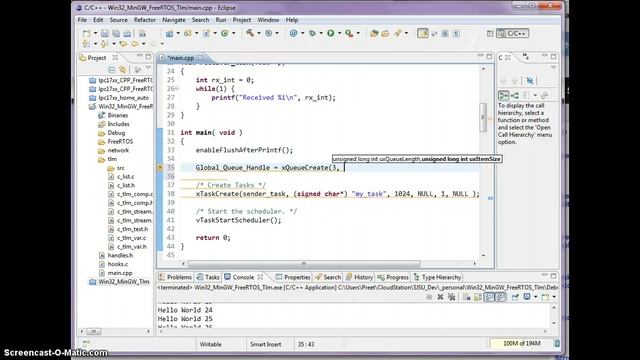
Task: Switch to the Type Hierarchy tab
Action: coord(437,277)
